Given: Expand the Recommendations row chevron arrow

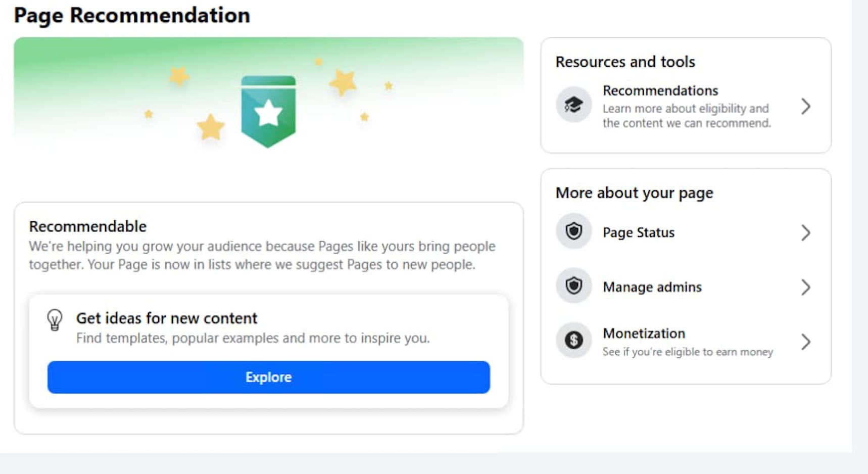Looking at the screenshot, I should (806, 107).
